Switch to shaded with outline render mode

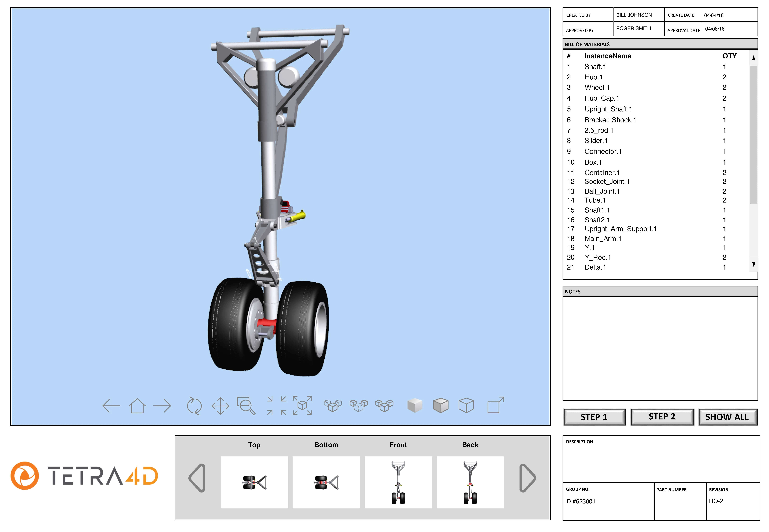coord(441,406)
